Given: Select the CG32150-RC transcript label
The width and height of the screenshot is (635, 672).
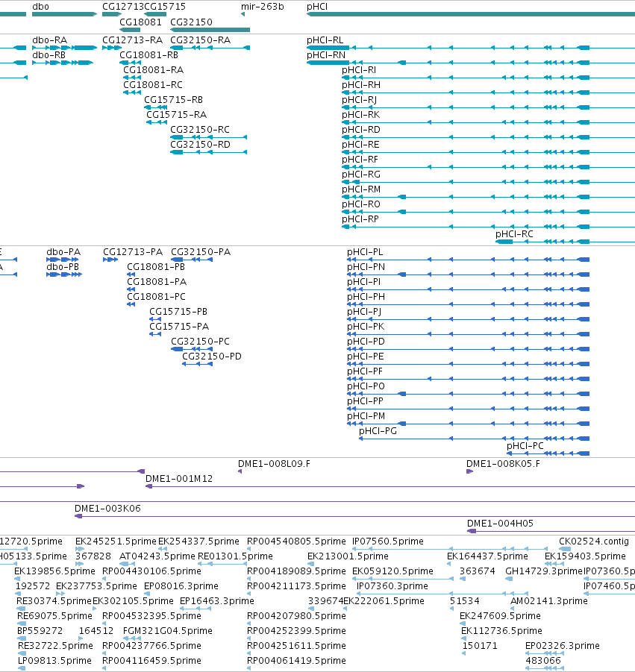Looking at the screenshot, I should tap(200, 130).
